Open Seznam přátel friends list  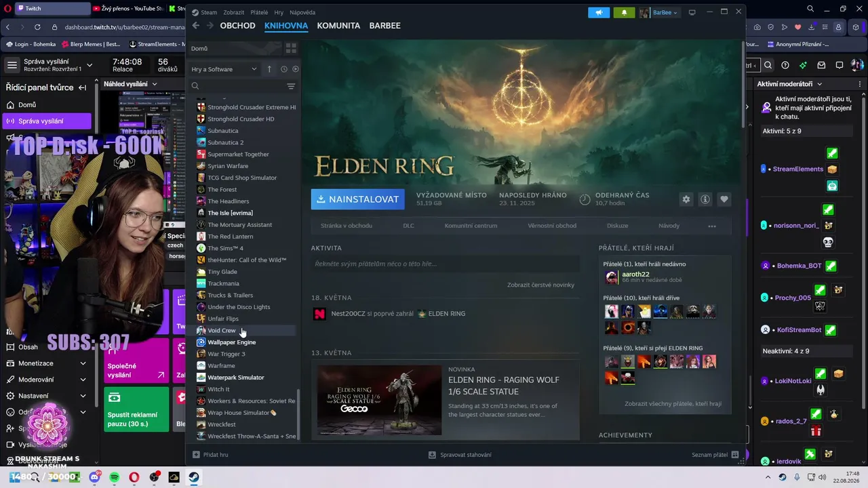tap(715, 455)
